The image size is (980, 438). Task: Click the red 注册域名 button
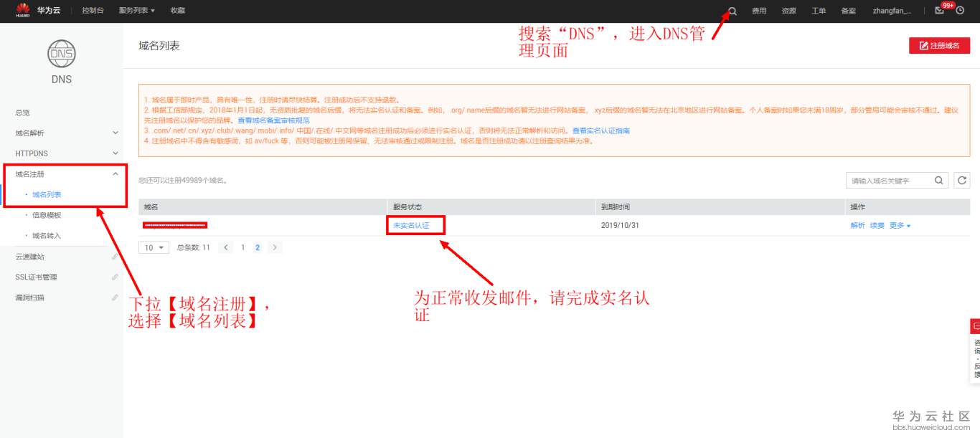click(x=940, y=45)
